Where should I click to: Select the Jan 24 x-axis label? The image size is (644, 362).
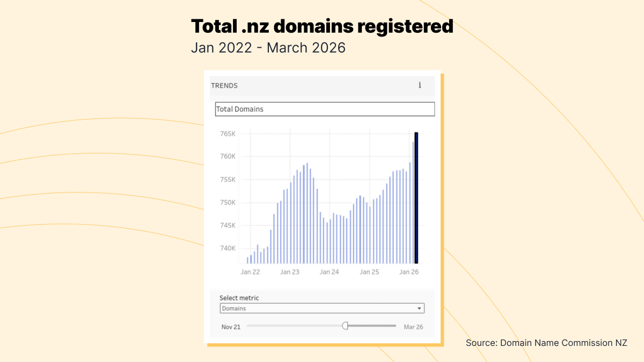click(x=330, y=272)
